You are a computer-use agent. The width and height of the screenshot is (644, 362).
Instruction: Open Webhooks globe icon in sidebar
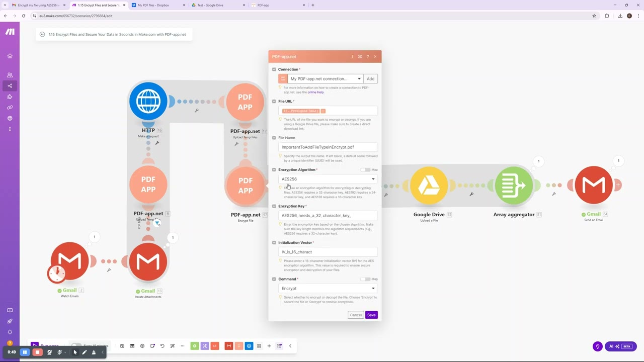pyautogui.click(x=10, y=118)
